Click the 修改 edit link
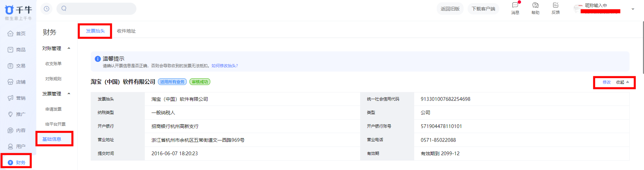The width and height of the screenshot is (644, 170). point(606,82)
